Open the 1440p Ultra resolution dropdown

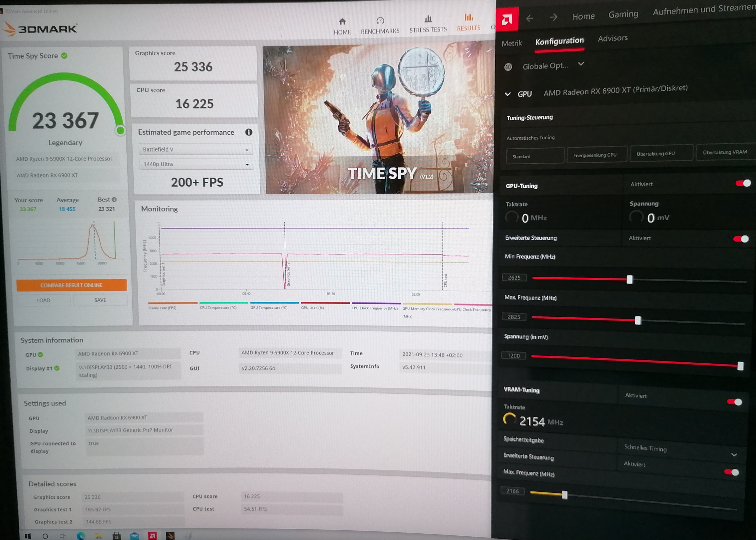pyautogui.click(x=196, y=164)
